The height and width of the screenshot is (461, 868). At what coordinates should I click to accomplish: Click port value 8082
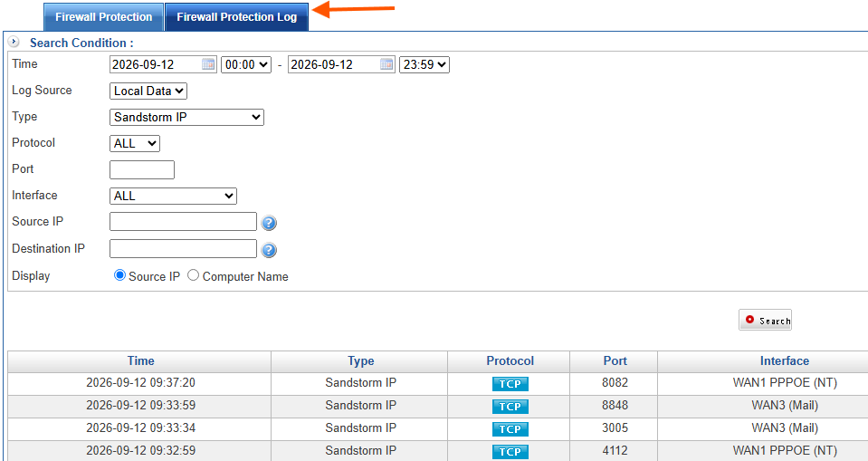pyautogui.click(x=615, y=383)
